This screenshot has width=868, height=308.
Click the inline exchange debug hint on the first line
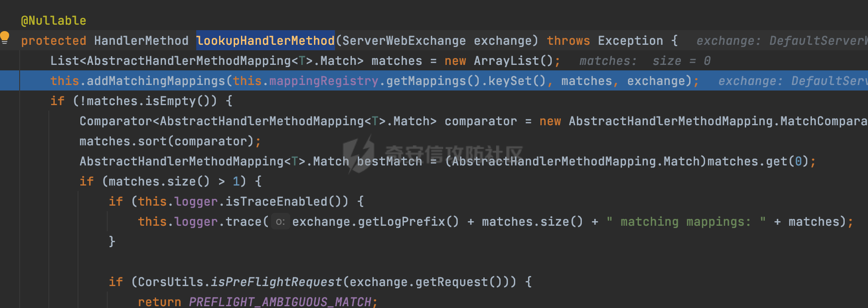pyautogui.click(x=780, y=41)
